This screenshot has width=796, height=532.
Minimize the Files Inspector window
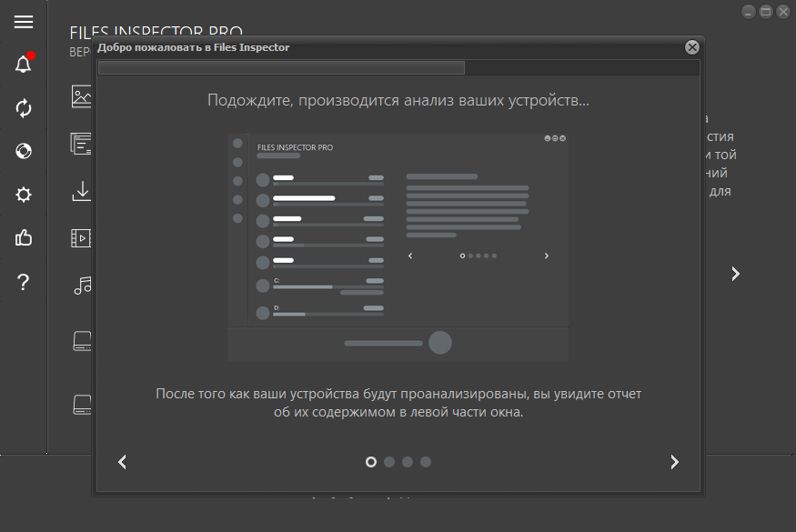click(x=749, y=12)
